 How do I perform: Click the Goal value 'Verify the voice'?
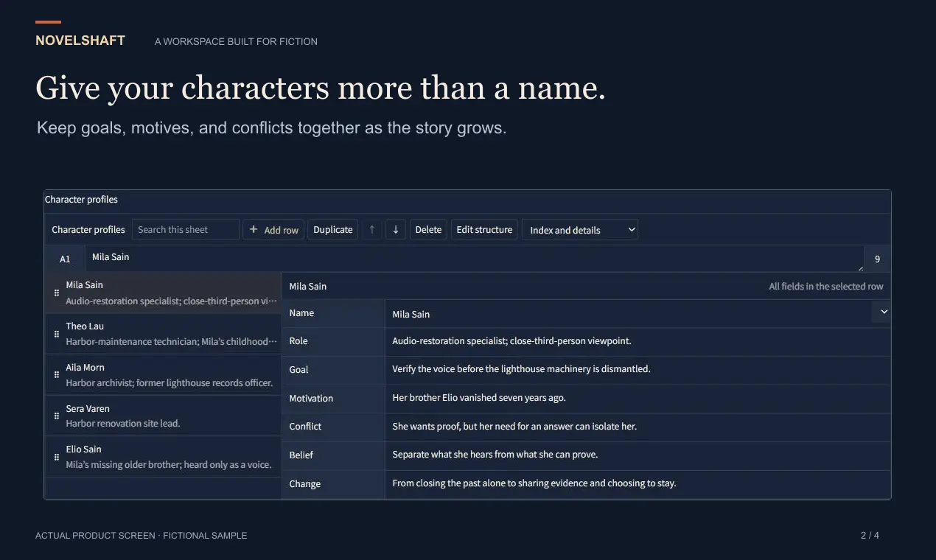click(x=521, y=369)
